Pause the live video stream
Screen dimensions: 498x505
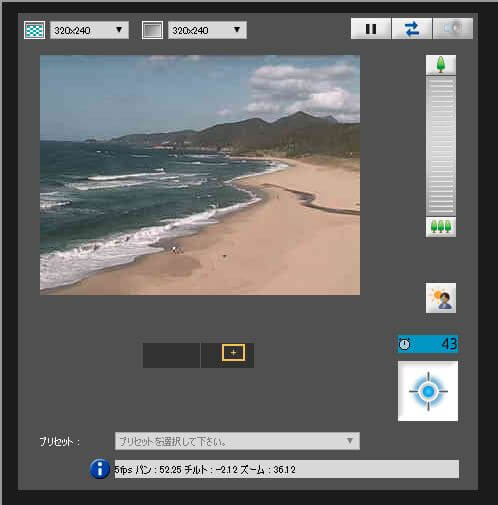coord(371,29)
